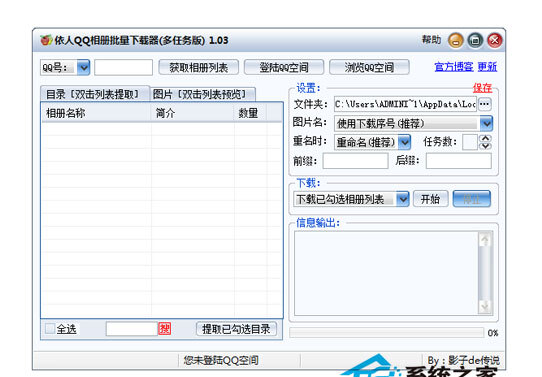
Task: Click 浏览QQ空间 button
Action: [369, 67]
